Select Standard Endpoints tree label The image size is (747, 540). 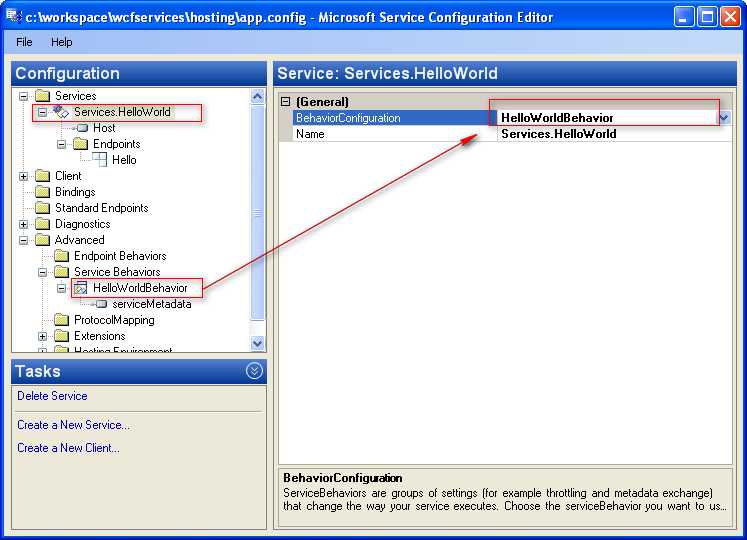pos(101,208)
